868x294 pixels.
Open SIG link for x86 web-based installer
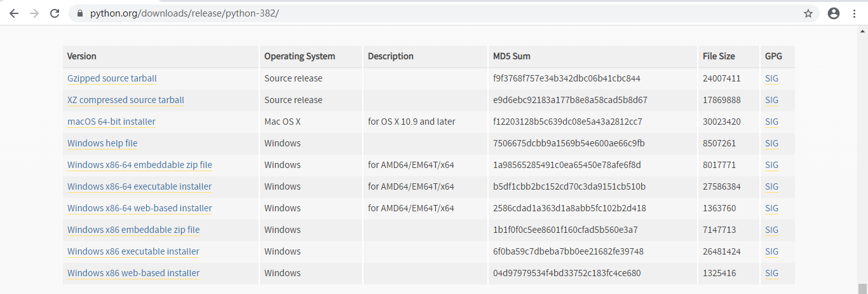tap(771, 273)
